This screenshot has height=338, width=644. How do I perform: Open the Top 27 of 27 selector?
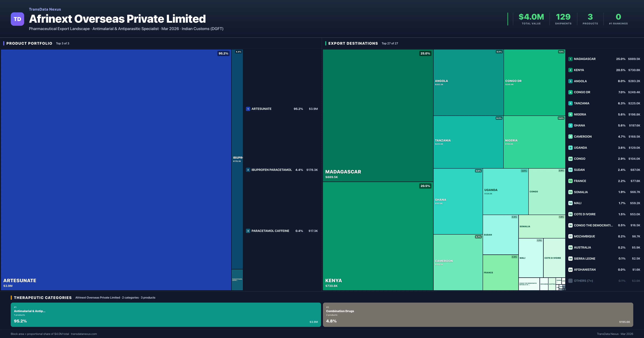tap(390, 43)
